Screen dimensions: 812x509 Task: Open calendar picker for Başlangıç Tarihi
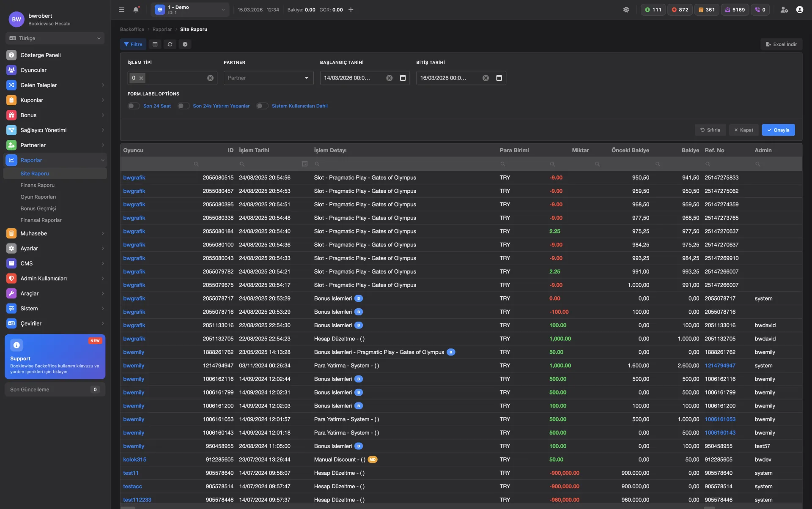[x=403, y=78]
